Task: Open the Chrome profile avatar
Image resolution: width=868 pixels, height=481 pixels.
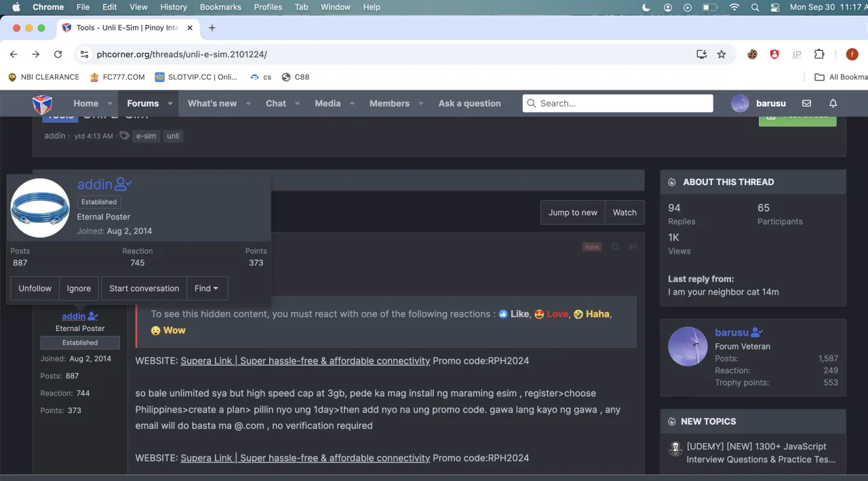Action: (x=852, y=54)
